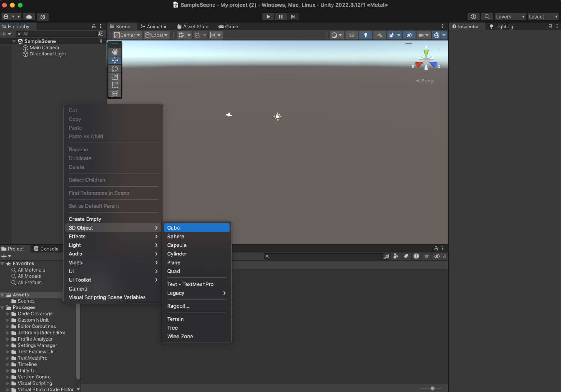
Task: Collapse the SampleScene hierarchy item
Action: click(x=14, y=41)
